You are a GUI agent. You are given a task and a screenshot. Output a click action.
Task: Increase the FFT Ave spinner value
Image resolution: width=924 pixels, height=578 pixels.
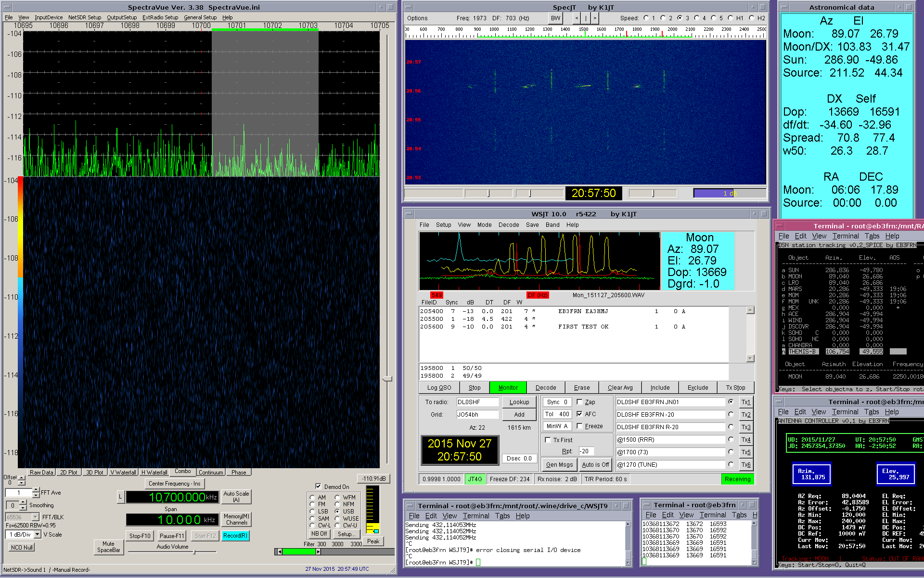pos(36,490)
